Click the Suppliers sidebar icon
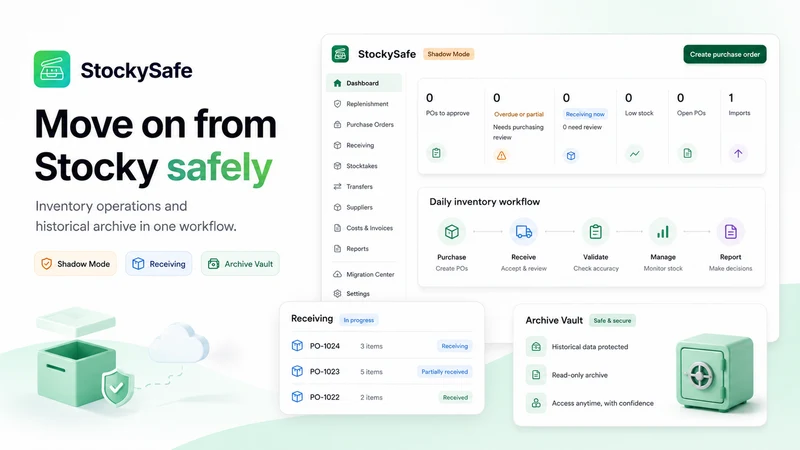The image size is (800, 450). point(337,207)
